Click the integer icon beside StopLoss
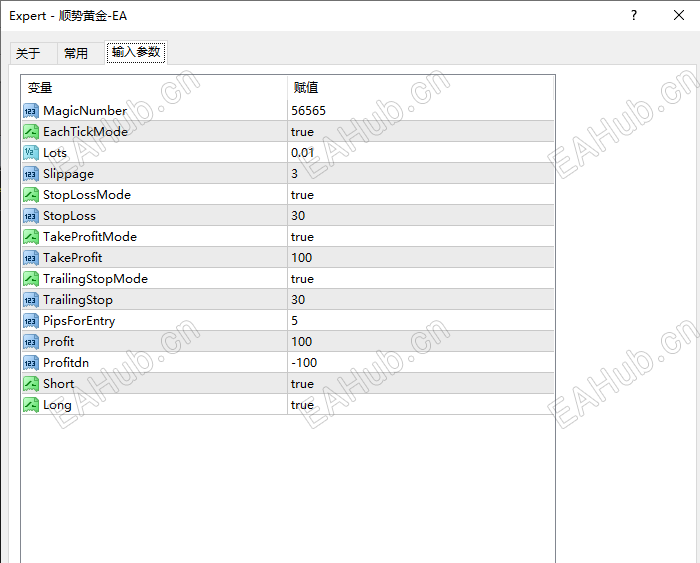 tap(31, 216)
